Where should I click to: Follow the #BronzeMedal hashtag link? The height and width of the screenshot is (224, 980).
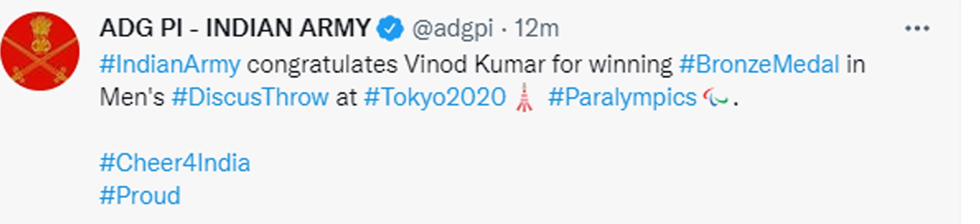759,64
